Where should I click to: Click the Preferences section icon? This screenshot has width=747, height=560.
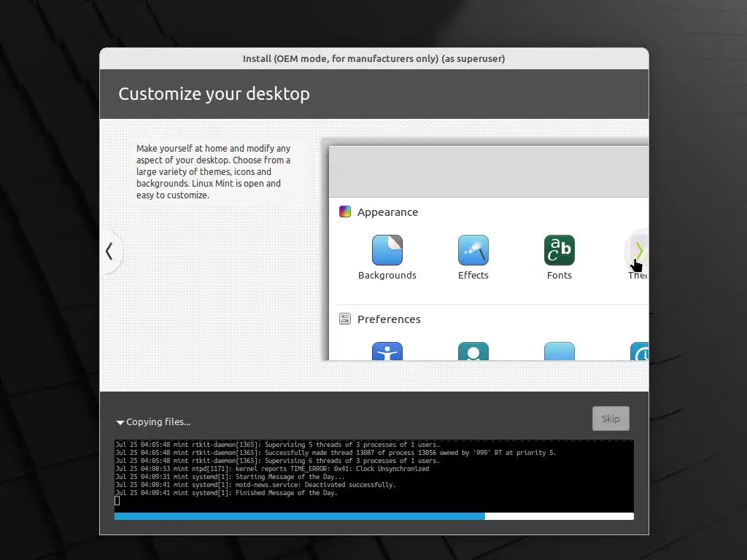[345, 319]
